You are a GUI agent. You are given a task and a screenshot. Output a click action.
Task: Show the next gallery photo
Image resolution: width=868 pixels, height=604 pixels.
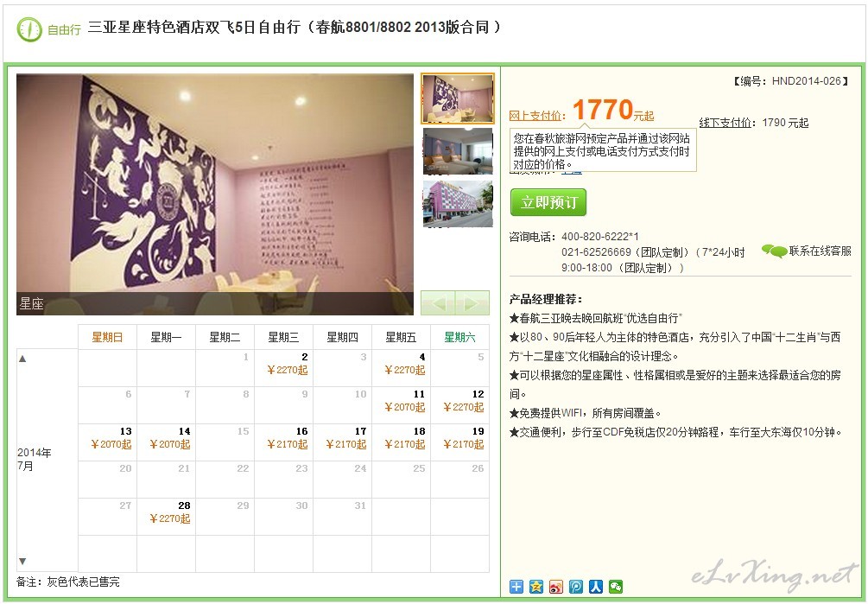(472, 302)
